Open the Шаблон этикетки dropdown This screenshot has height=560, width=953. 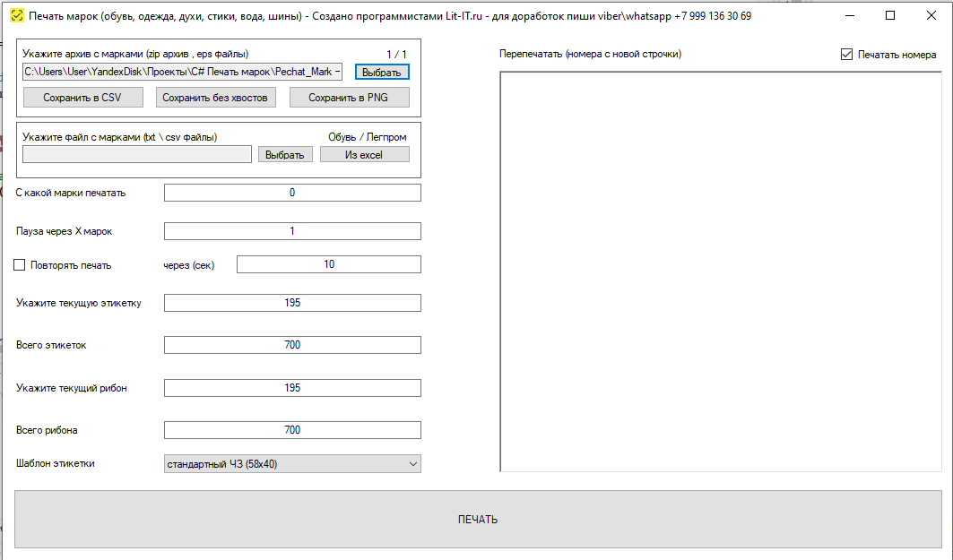point(292,464)
